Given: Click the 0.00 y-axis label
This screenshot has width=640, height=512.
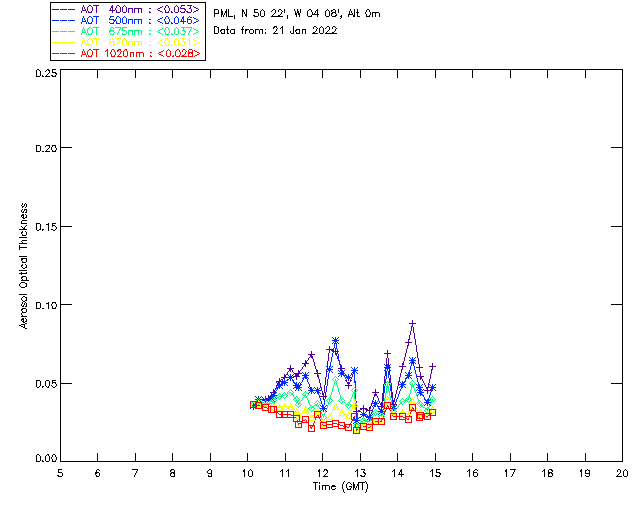Looking at the screenshot, I should coord(46,459).
